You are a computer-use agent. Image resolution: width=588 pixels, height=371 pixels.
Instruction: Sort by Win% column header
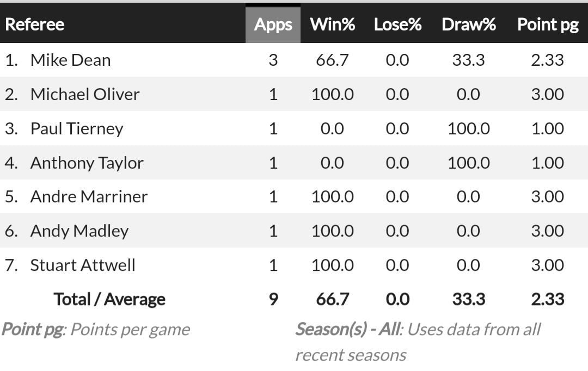[x=332, y=24]
